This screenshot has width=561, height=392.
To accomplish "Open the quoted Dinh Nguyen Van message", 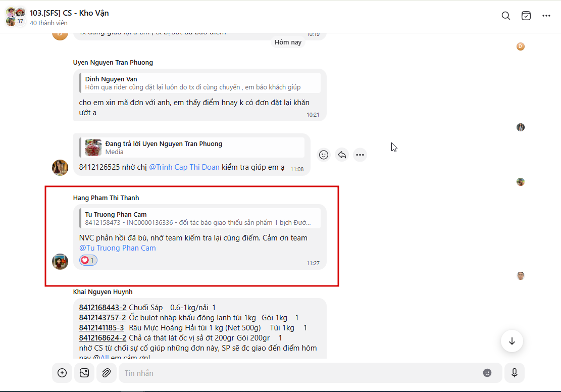I will point(200,83).
